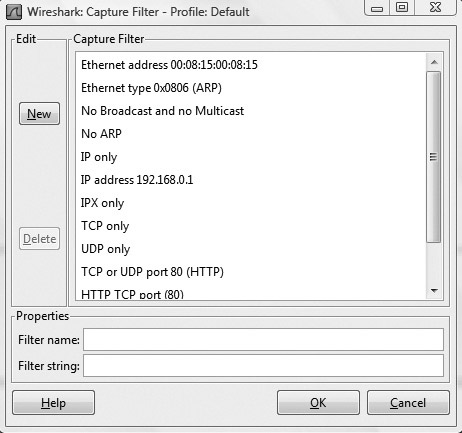Image resolution: width=462 pixels, height=433 pixels.
Task: Select the filter 'Ethernet type 0x0806 (ARP)'
Action: 251,88
